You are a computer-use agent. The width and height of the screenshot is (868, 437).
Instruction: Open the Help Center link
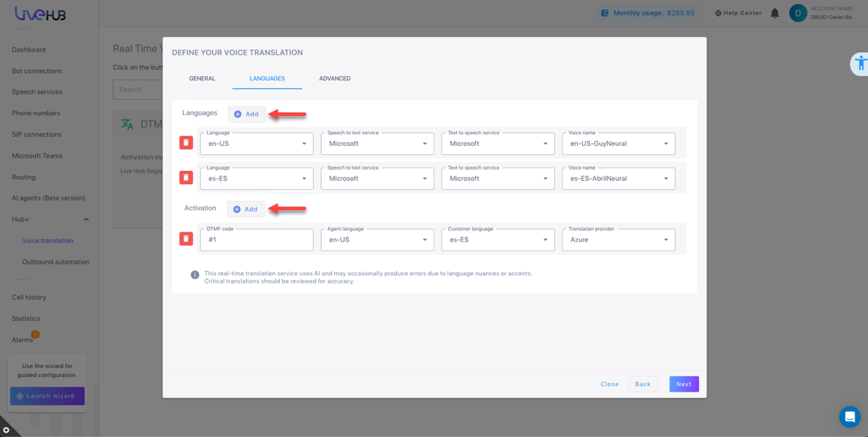[x=738, y=13]
